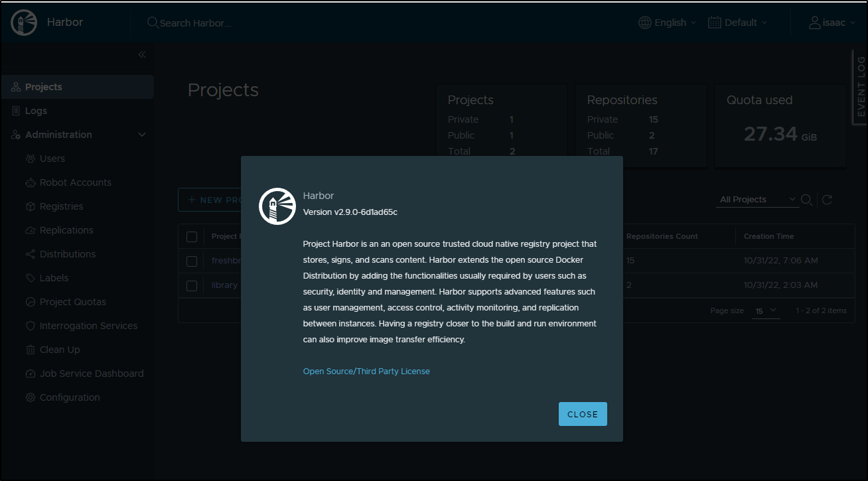The width and height of the screenshot is (868, 481).
Task: Click the Robot Accounts icon
Action: [x=31, y=182]
